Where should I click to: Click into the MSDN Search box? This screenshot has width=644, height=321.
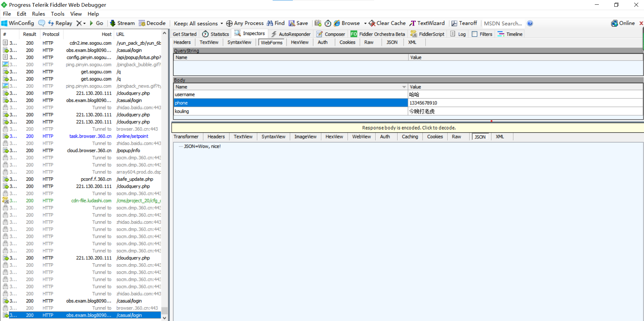point(503,23)
